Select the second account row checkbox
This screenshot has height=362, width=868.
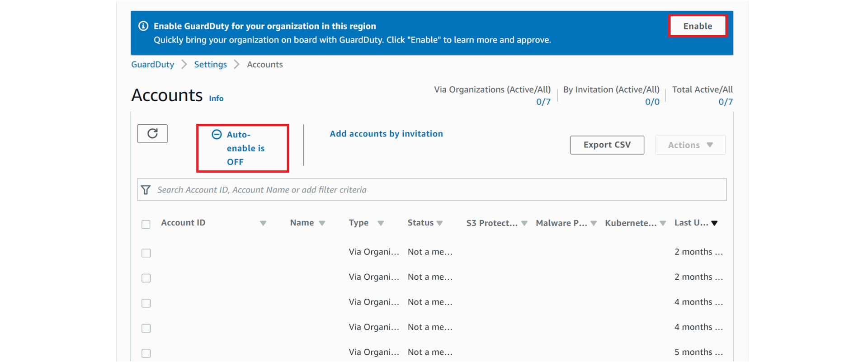[x=146, y=278]
